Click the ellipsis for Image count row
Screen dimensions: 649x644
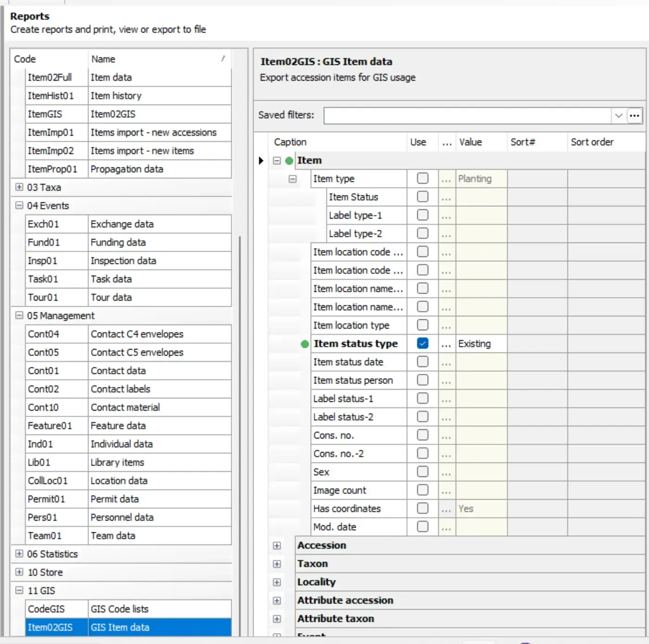[446, 491]
